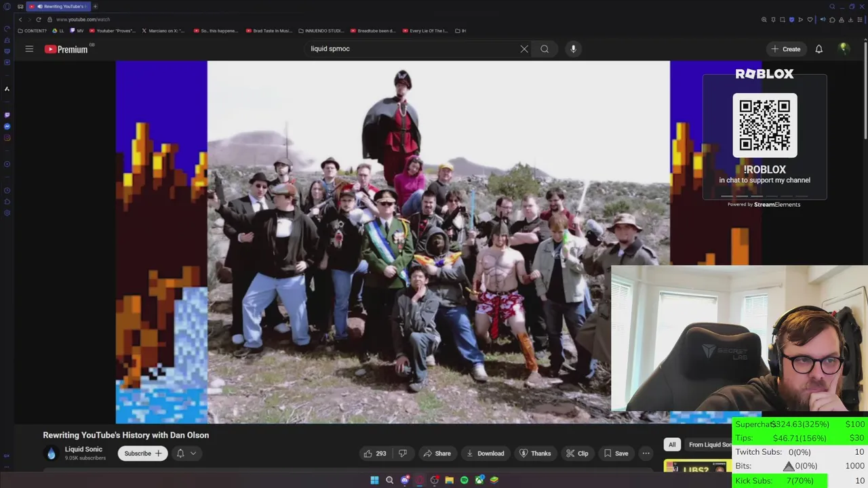Go back in browser history
Image resolution: width=868 pixels, height=488 pixels.
20,20
